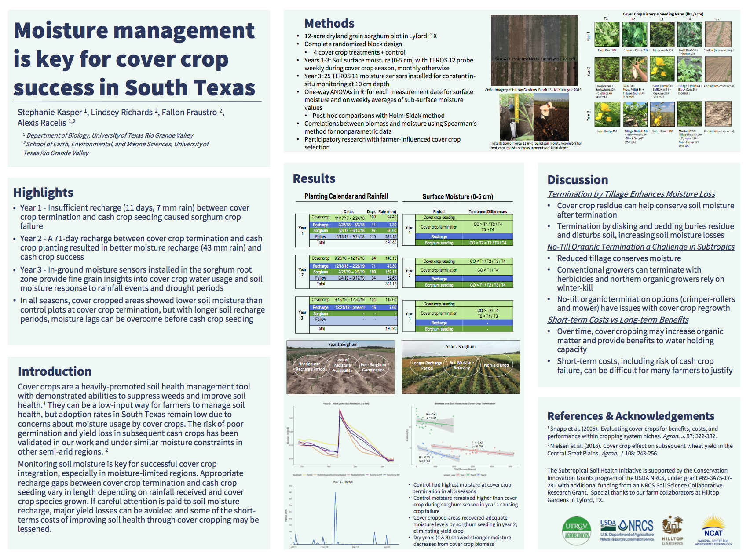Viewport: 750px width, 560px height.
Task: Open the Field Pea 50# + Triticale photo
Action: click(x=690, y=34)
